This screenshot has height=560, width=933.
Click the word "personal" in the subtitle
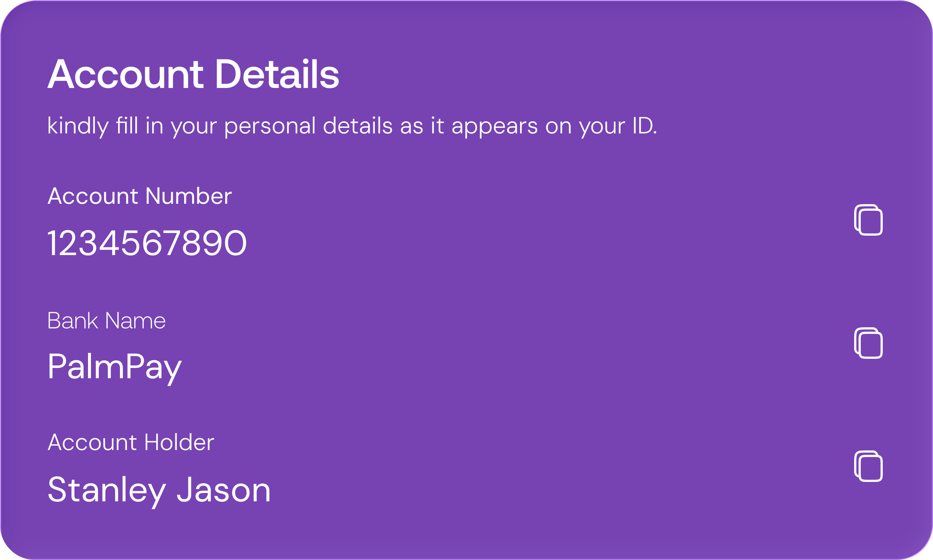tap(270, 126)
